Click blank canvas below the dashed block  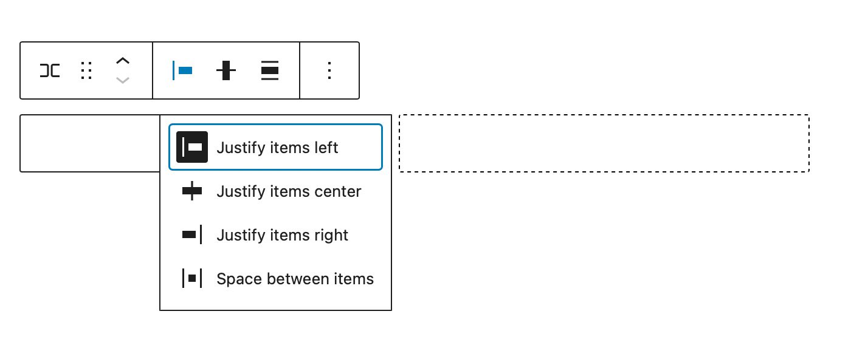604,255
